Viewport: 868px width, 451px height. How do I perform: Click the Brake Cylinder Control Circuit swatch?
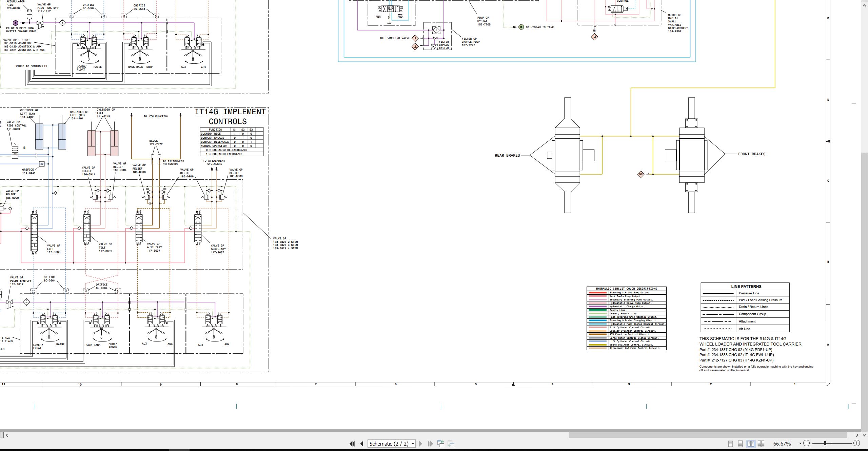[x=598, y=345]
